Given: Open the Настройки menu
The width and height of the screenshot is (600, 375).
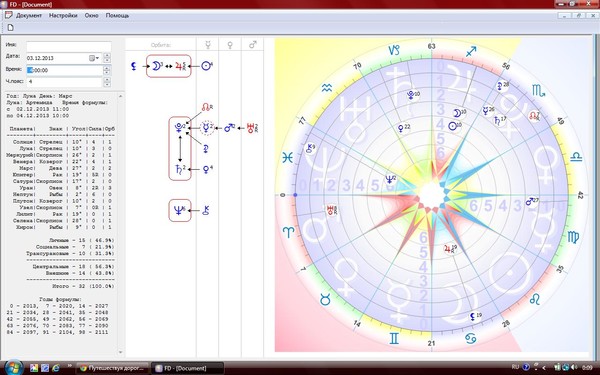Looking at the screenshot, I should click(x=63, y=16).
